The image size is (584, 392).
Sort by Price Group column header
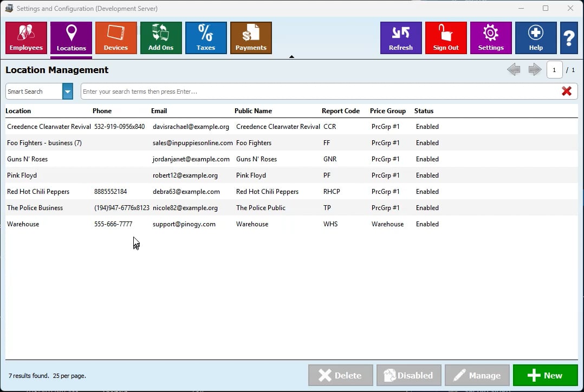(x=388, y=111)
